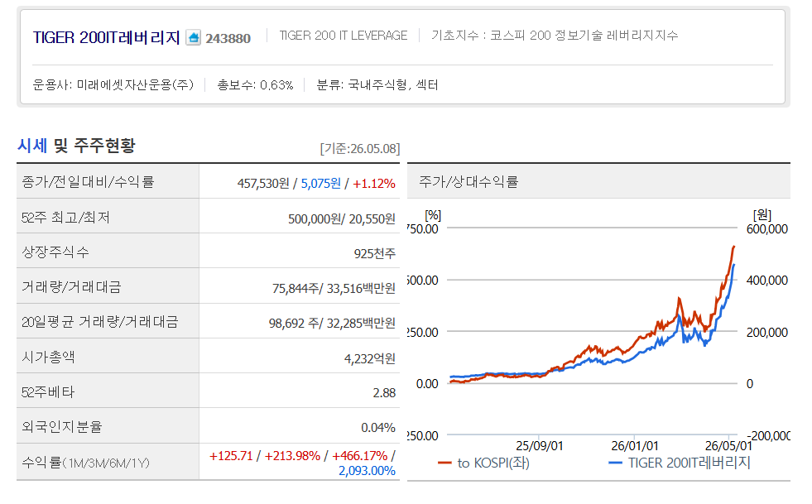Click the blue TIGER 200IT레버리지 legend entry

pos(680,463)
